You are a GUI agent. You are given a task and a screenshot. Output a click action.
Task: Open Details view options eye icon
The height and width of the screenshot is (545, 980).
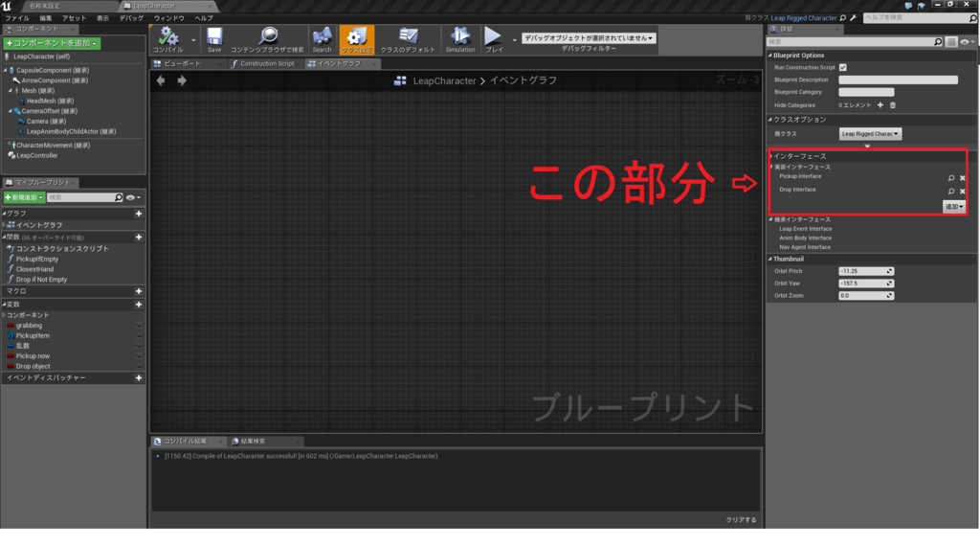coord(967,42)
